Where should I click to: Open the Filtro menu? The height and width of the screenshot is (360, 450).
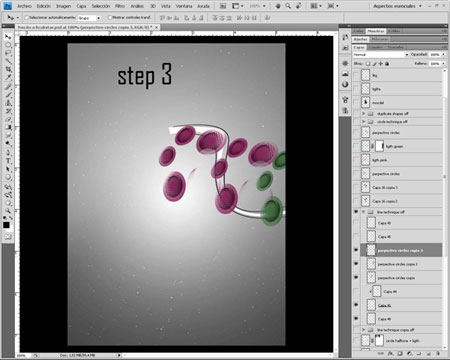pyautogui.click(x=120, y=6)
